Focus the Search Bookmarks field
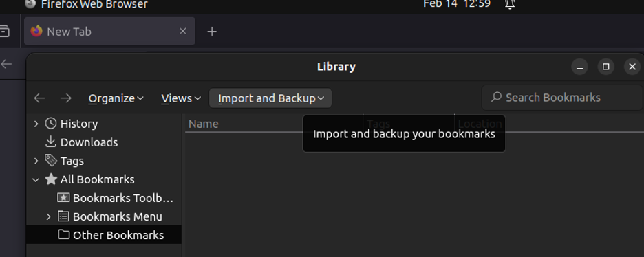 tap(562, 98)
